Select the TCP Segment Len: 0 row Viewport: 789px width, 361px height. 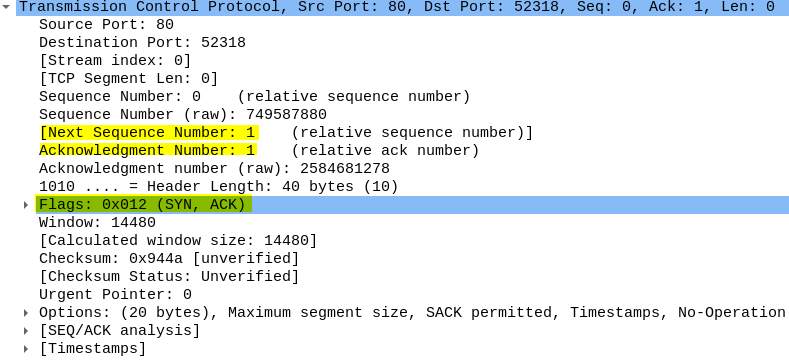pyautogui.click(x=128, y=79)
